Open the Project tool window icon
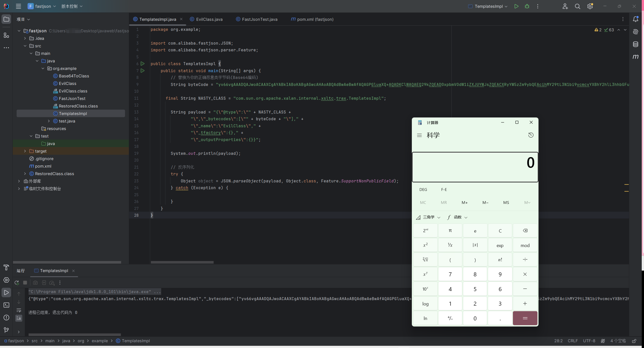This screenshot has width=644, height=348. [6, 19]
